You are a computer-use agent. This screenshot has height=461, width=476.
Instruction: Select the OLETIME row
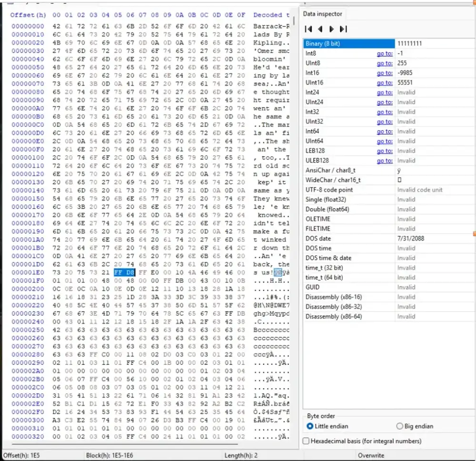388,219
